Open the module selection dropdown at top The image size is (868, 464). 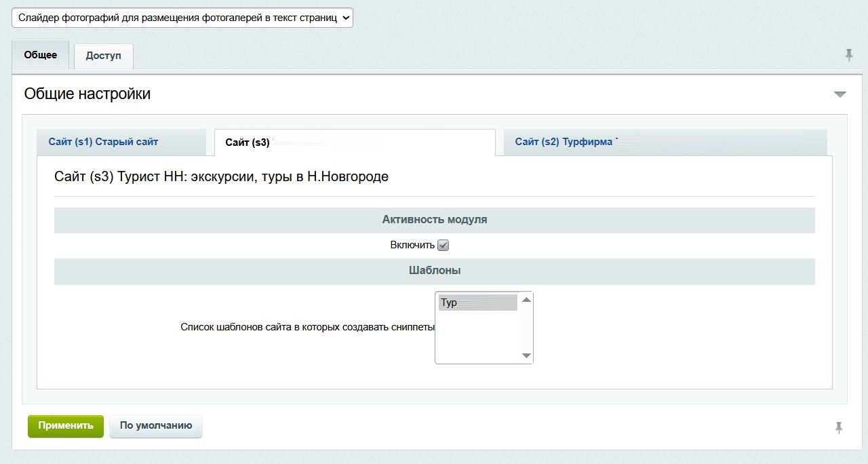182,18
